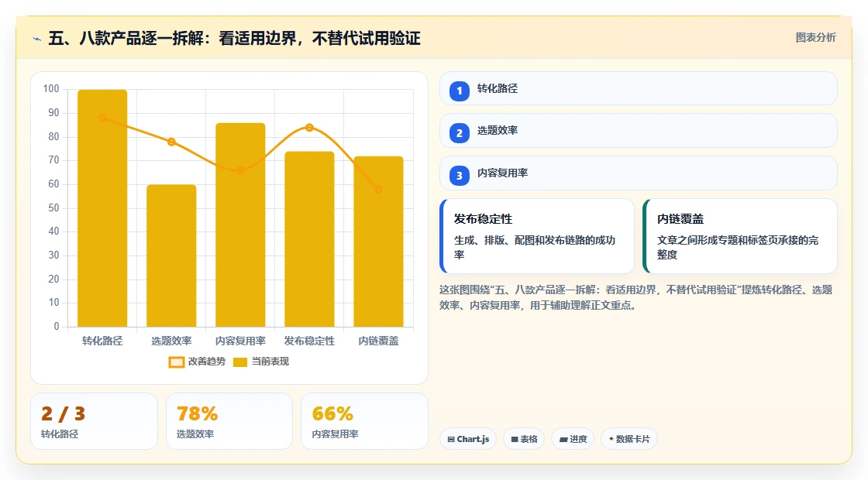Click the trend line point on 内链覆盖 bar

[x=379, y=189]
